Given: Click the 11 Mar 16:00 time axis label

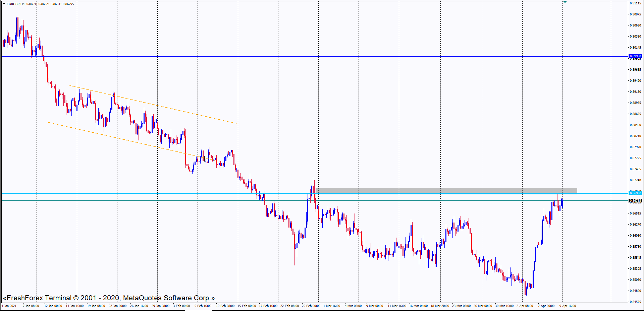Looking at the screenshot, I should coord(397,306).
